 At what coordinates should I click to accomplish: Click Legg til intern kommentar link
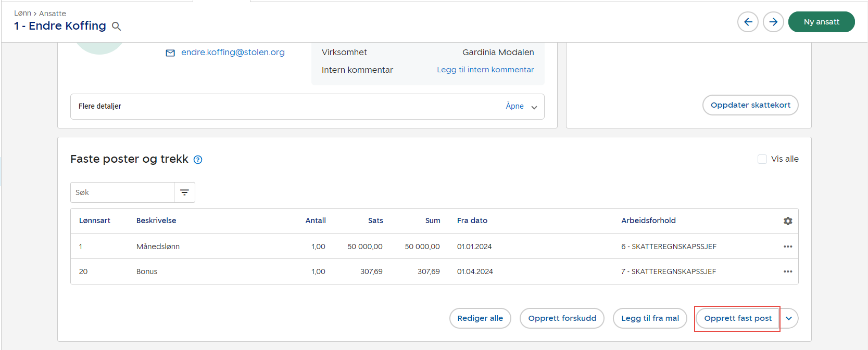pos(485,70)
